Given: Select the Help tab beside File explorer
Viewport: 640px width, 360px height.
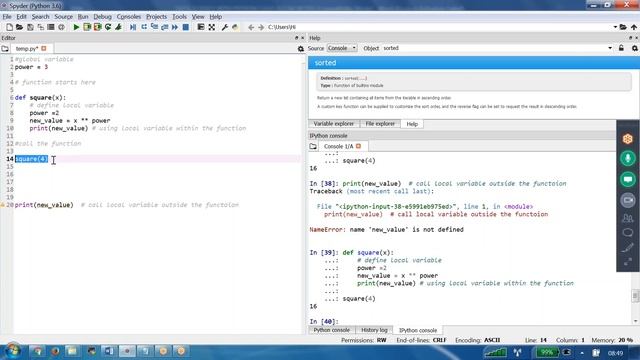Looking at the screenshot, I should (412, 124).
